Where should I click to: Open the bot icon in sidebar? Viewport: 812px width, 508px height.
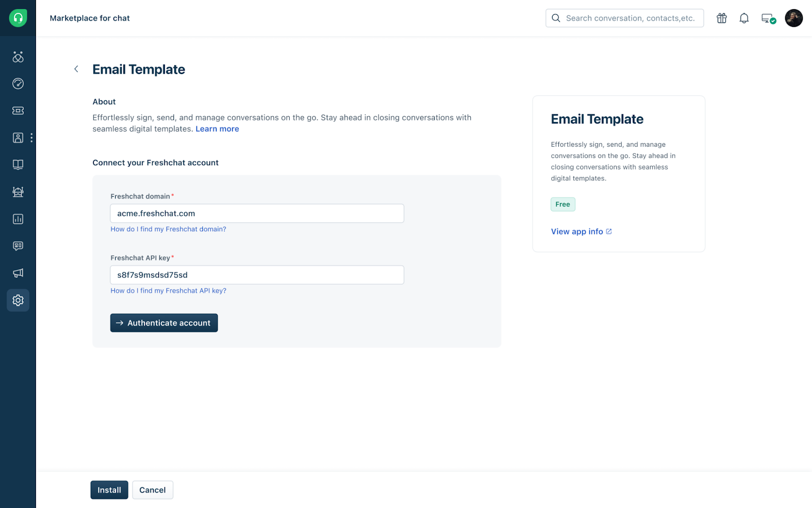18,192
